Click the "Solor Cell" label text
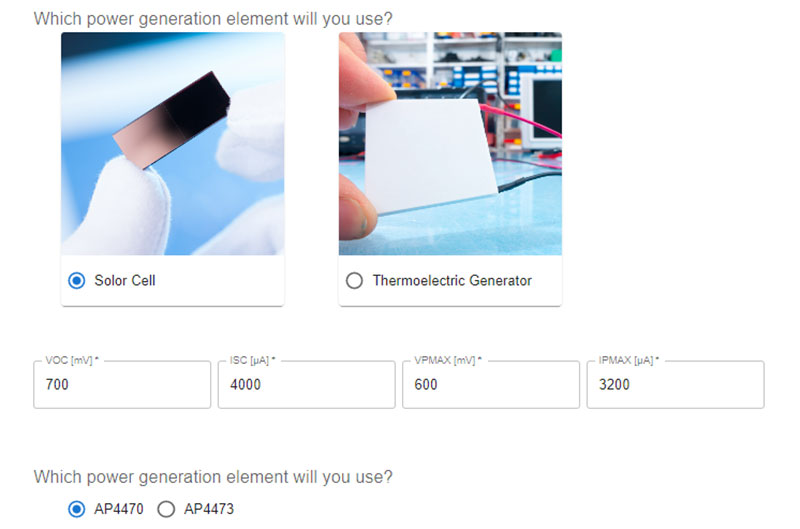Image resolution: width=800 pixels, height=529 pixels. click(125, 281)
